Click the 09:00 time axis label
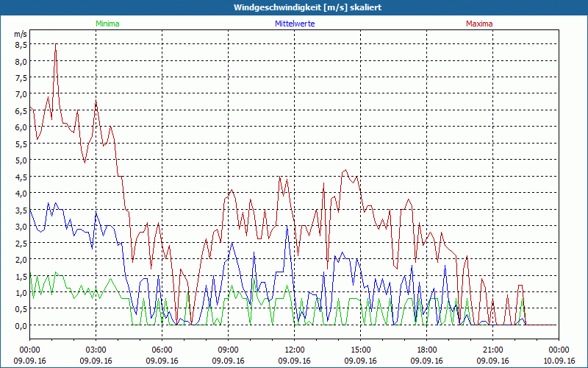Viewport: 588px width, 368px height. pos(228,350)
